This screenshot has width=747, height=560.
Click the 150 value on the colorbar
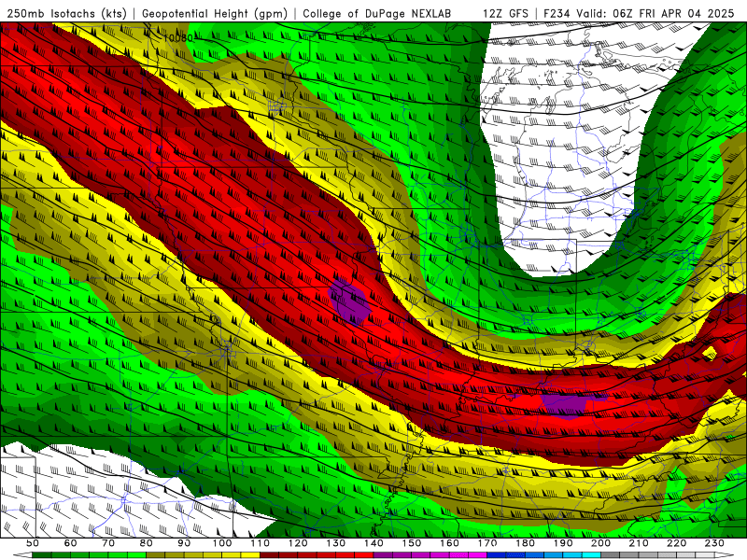412,543
